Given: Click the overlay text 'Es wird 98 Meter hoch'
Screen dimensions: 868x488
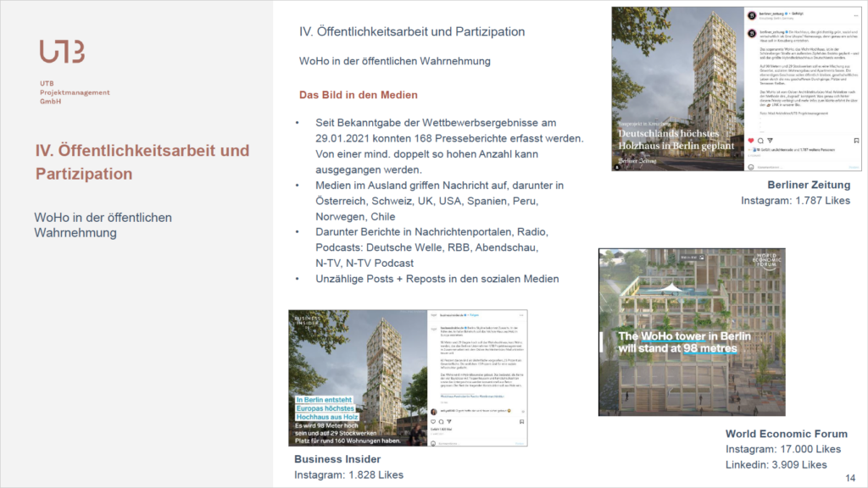Looking at the screenshot, I should (x=326, y=425).
